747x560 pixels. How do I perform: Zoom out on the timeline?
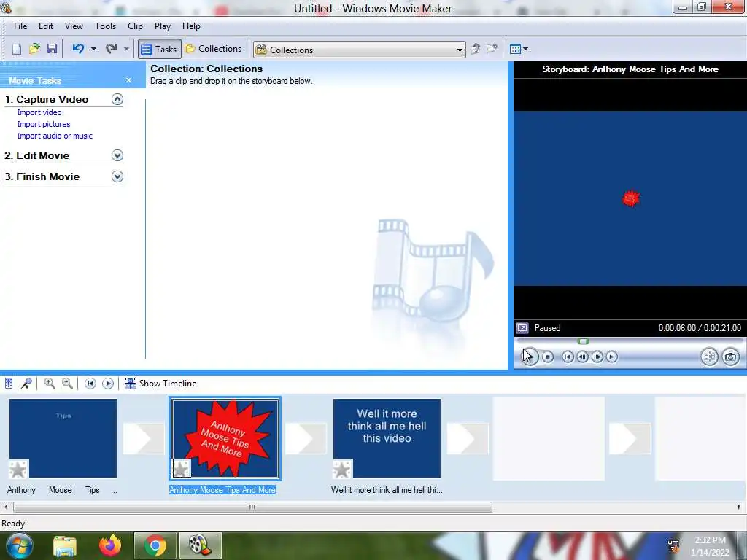(67, 384)
